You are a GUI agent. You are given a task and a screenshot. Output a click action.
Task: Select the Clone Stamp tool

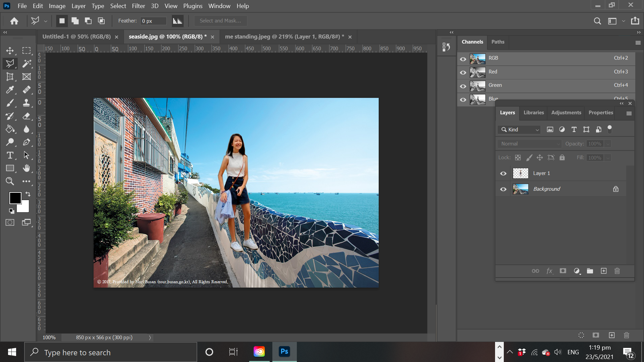click(26, 103)
